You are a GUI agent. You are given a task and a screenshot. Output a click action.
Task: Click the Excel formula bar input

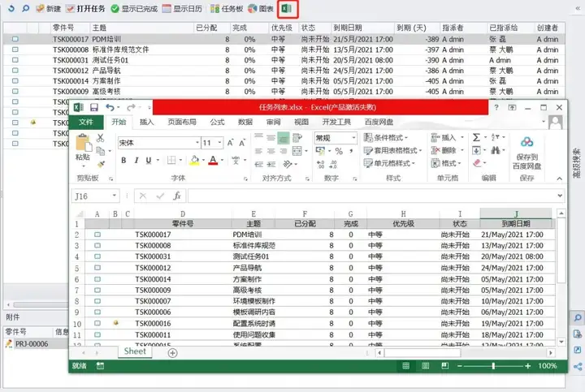click(x=372, y=196)
